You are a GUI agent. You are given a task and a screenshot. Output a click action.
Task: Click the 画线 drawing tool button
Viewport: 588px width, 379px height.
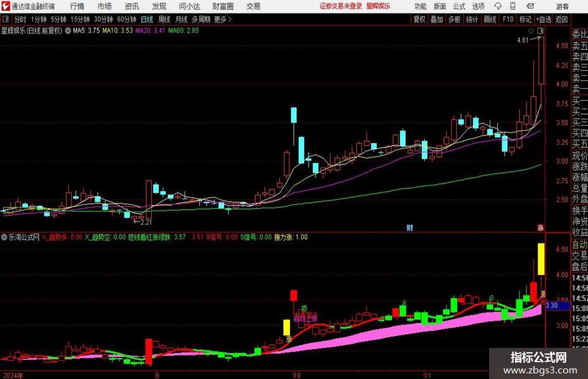pyautogui.click(x=490, y=19)
